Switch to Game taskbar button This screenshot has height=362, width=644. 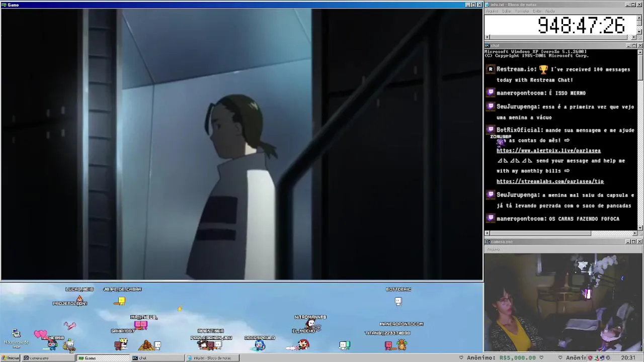[x=103, y=358]
